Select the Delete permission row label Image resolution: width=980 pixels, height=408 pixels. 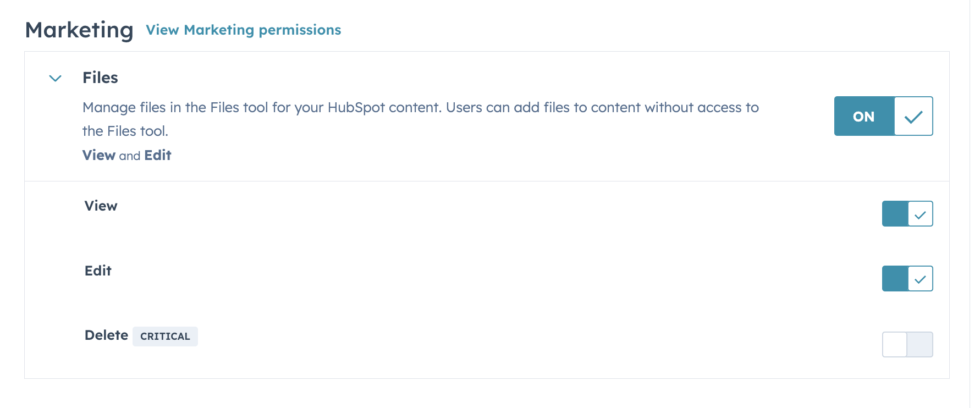106,335
